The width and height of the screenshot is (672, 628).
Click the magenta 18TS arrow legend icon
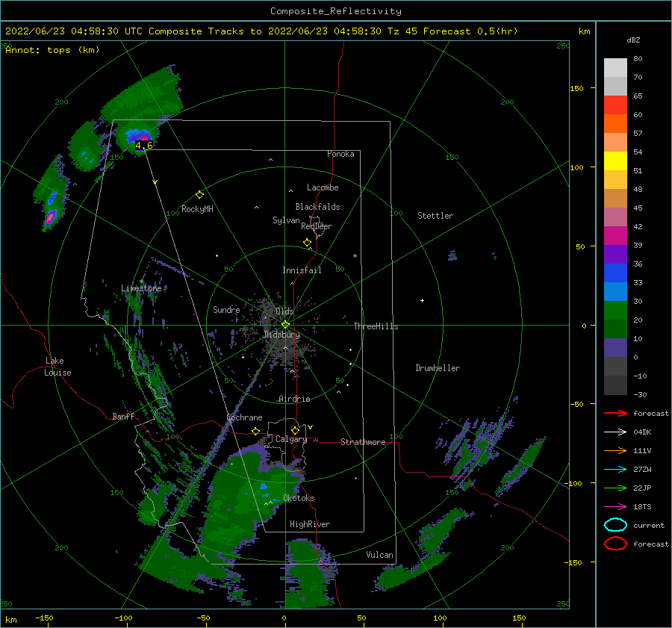[x=615, y=507]
